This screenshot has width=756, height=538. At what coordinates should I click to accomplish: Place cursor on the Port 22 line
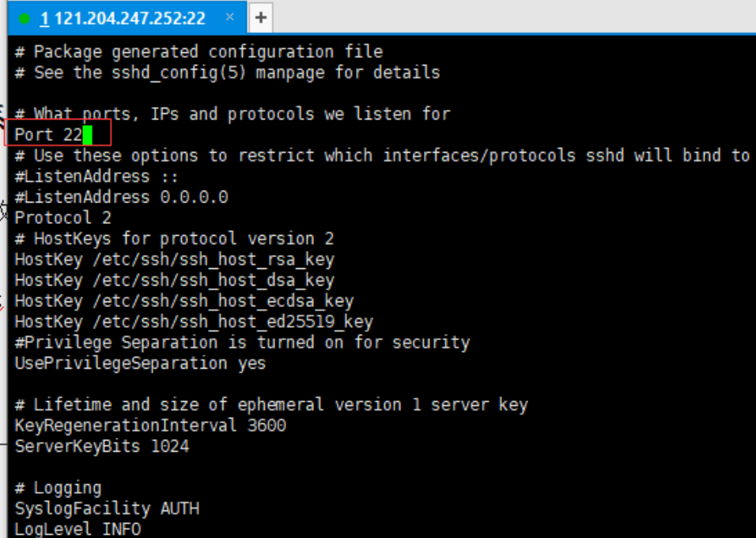pos(47,135)
